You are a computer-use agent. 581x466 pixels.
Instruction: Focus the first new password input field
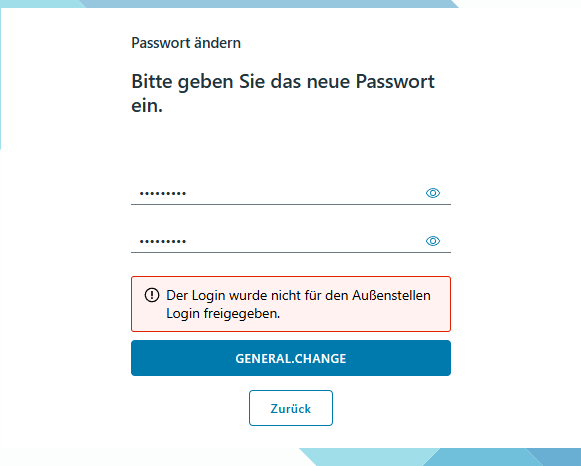(291, 193)
